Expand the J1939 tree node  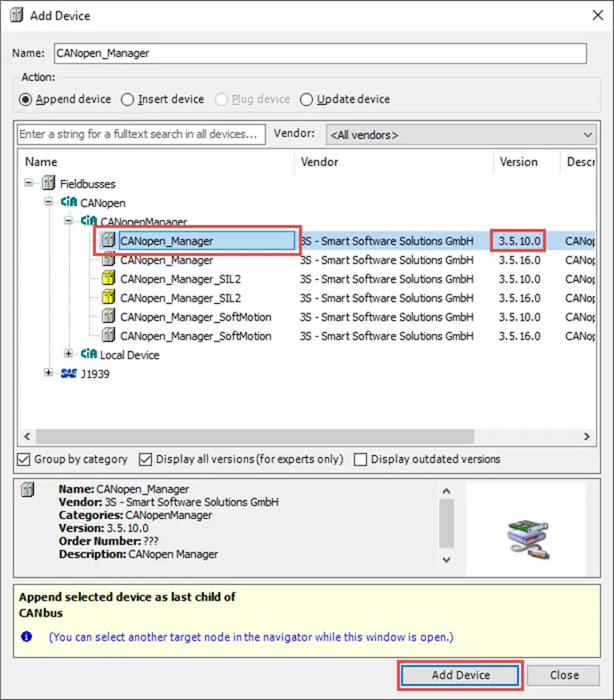(x=48, y=373)
